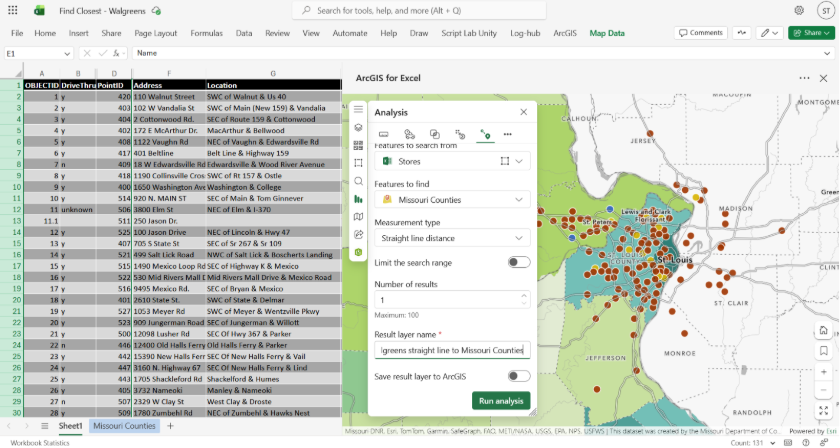This screenshot has height=448, width=840.
Task: Open the Microsoft 365 app launcher grid
Action: click(x=13, y=10)
